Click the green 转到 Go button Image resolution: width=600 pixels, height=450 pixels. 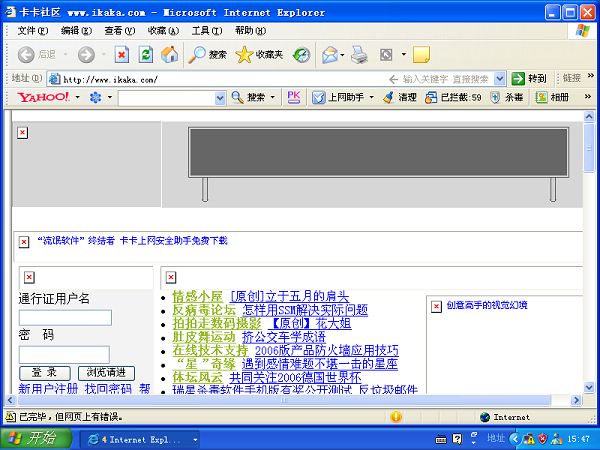coord(529,78)
